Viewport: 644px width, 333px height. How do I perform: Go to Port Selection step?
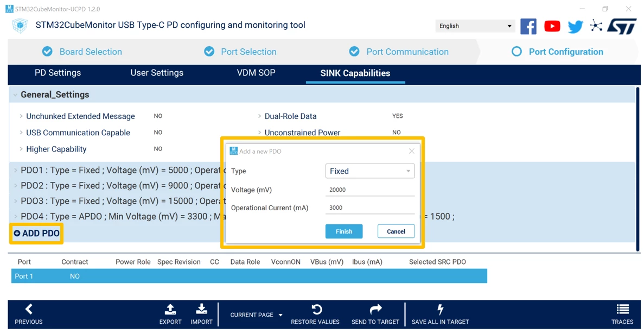240,52
